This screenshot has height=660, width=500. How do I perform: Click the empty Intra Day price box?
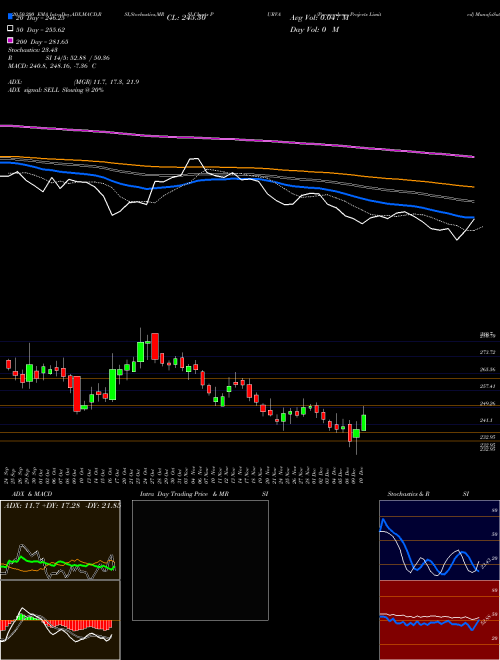point(200,560)
